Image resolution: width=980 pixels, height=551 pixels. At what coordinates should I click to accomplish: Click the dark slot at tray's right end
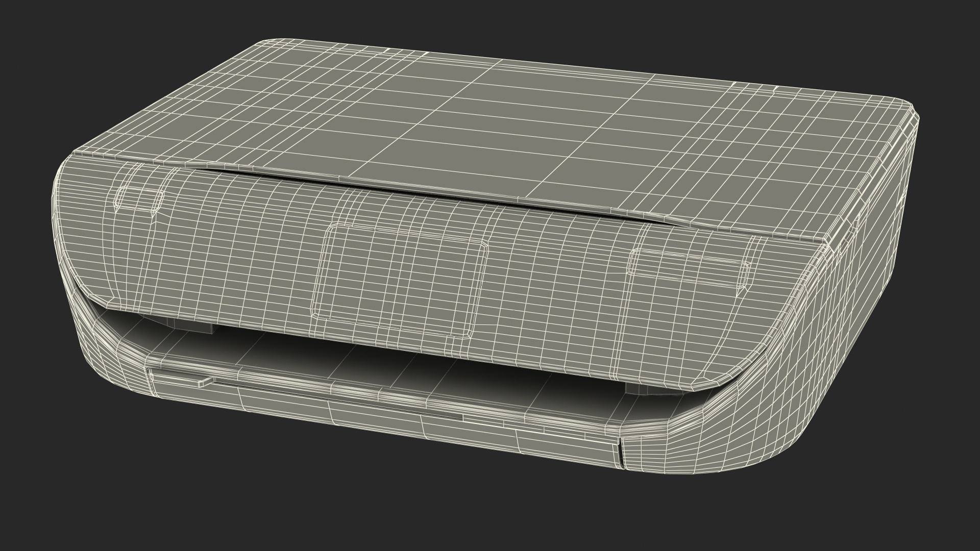(621, 453)
